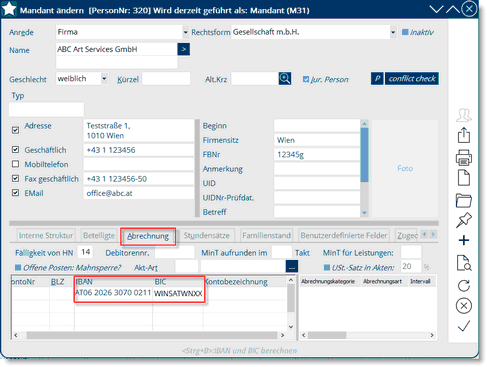Select the BIC cell WINSATWNXX

tap(178, 293)
